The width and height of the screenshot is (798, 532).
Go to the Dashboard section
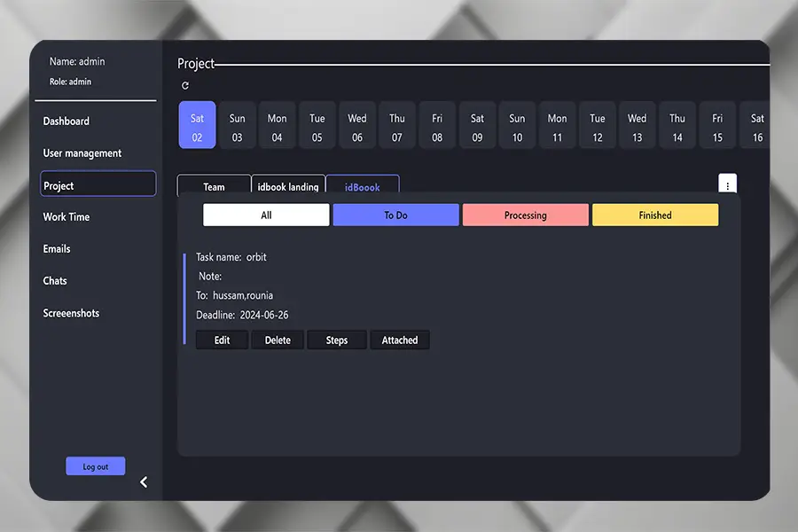(x=66, y=121)
